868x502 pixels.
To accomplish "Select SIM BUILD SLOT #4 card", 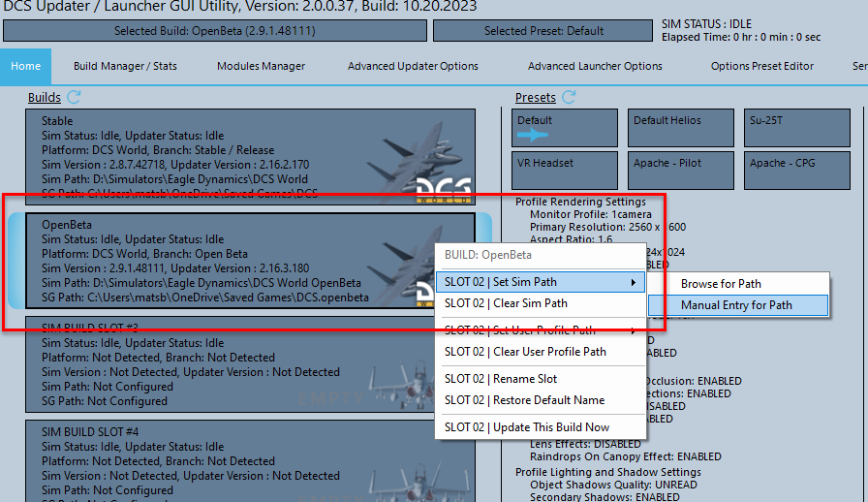I will pos(250,461).
